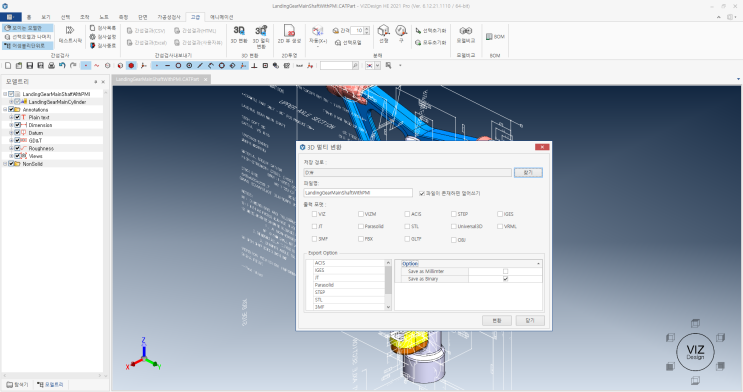Click the top view cube icon above VIZ compass
The height and width of the screenshot is (392, 743).
[695, 323]
